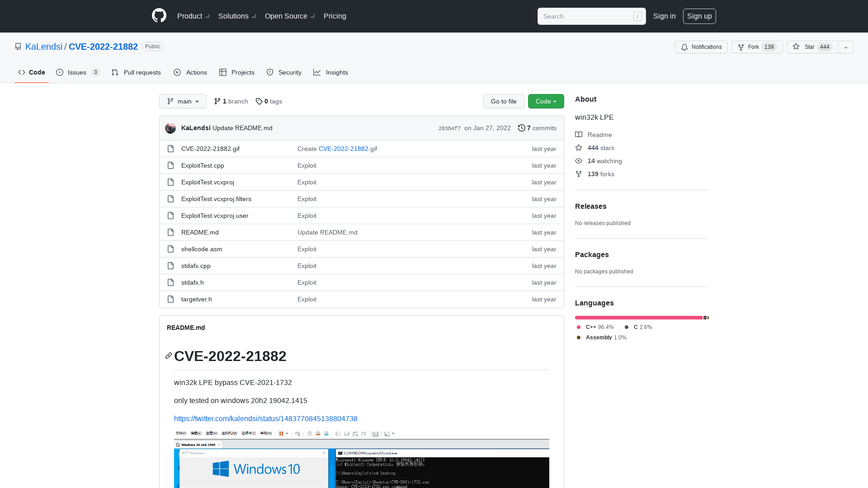This screenshot has width=868, height=488.
Task: Open the stdafx.cpp file
Action: 196,266
